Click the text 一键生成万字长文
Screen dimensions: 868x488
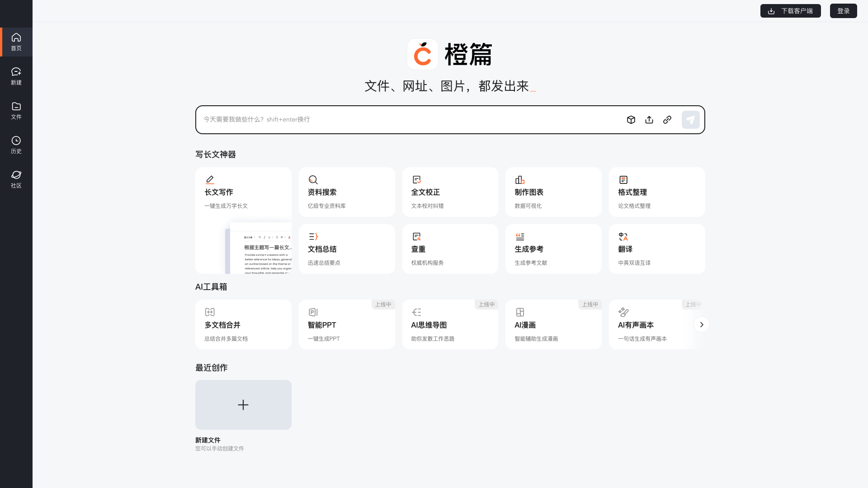pyautogui.click(x=226, y=206)
